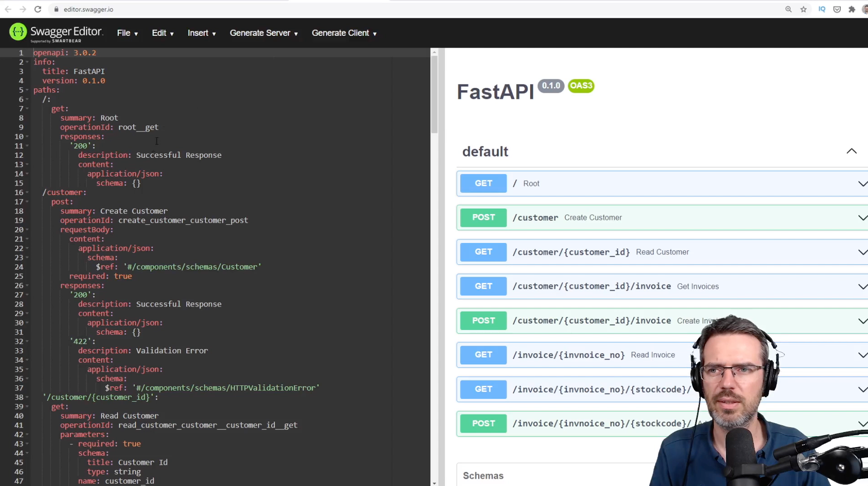Click the GET badge for Read Customer

[x=483, y=252]
